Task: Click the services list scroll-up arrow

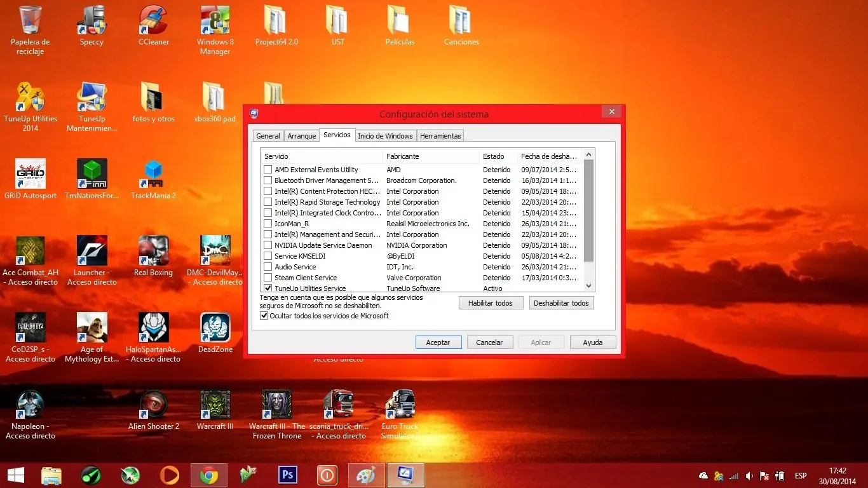Action: [588, 154]
